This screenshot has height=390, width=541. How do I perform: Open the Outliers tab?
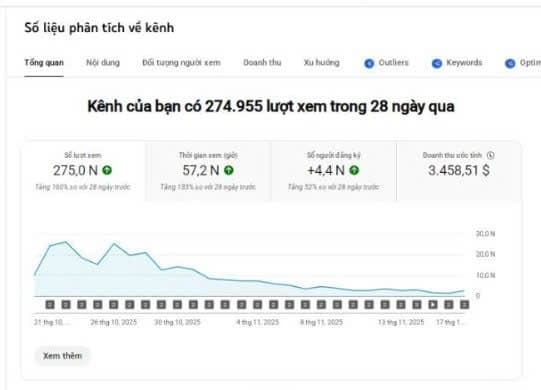393,63
